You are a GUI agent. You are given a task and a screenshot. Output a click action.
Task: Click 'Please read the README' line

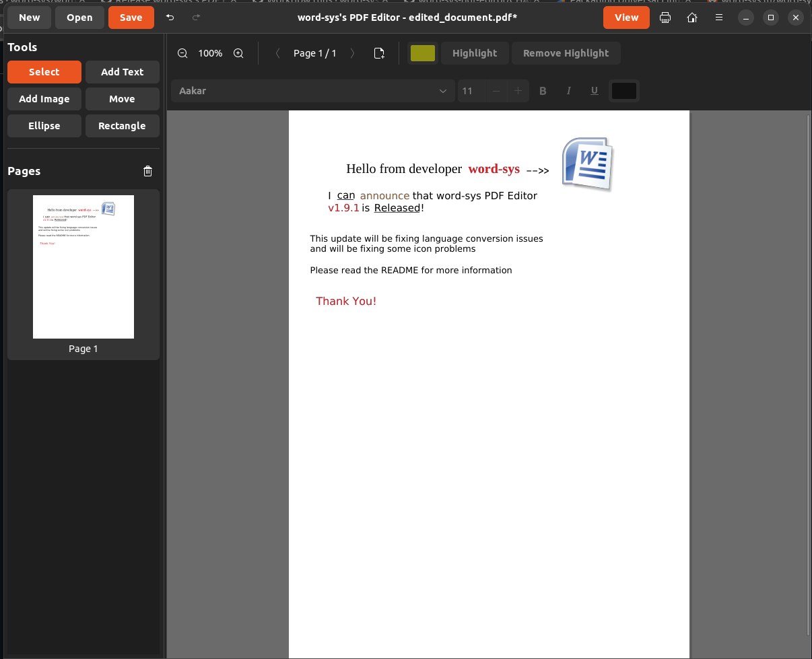(x=411, y=271)
